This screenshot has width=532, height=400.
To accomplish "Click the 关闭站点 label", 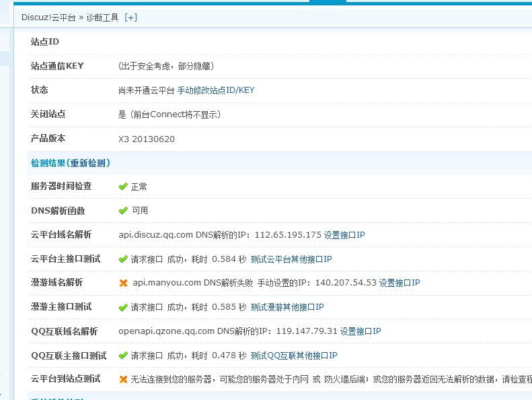I will coord(48,114).
